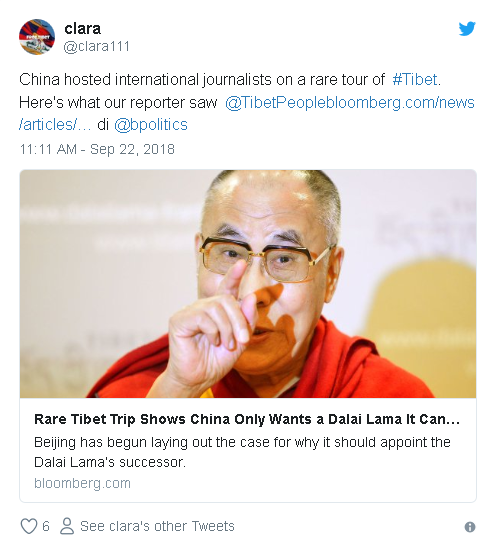Like the tweet with heart icon
Screen dimensions: 495x544
pyautogui.click(x=29, y=526)
